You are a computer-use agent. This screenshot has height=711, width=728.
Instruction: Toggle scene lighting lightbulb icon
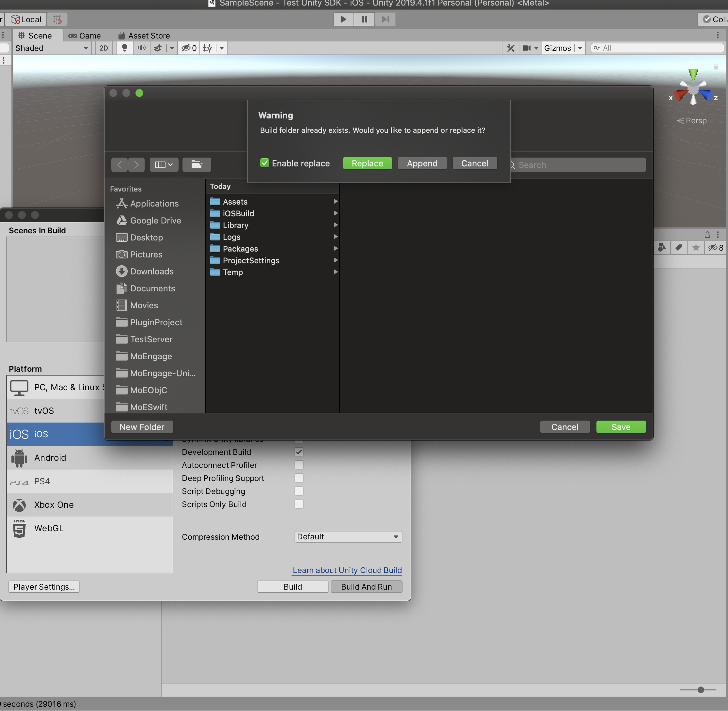[124, 48]
